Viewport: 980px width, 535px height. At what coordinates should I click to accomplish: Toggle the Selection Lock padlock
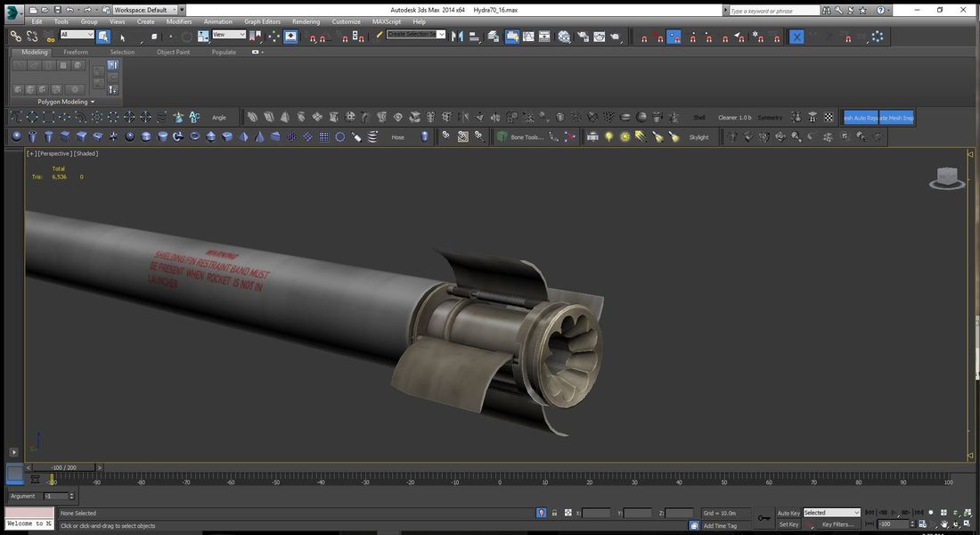[554, 513]
